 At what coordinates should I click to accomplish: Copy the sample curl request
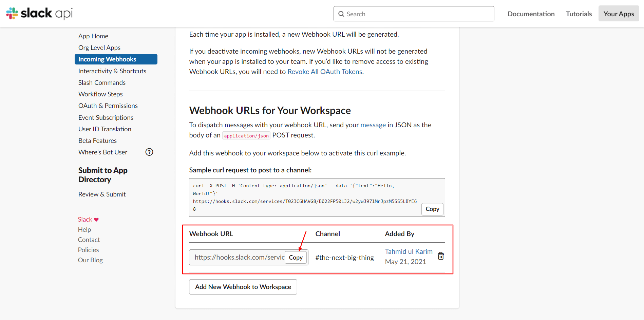point(432,209)
